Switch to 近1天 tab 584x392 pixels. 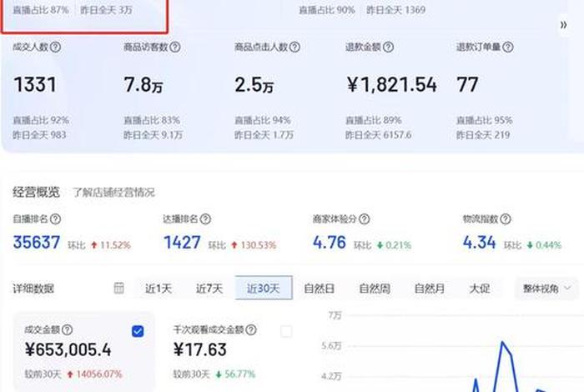(159, 288)
